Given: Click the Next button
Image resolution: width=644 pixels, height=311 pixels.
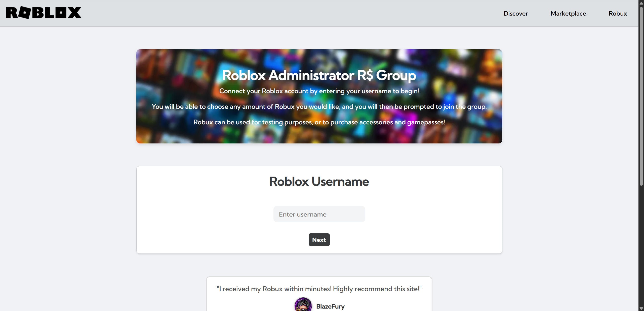Looking at the screenshot, I should (x=319, y=240).
